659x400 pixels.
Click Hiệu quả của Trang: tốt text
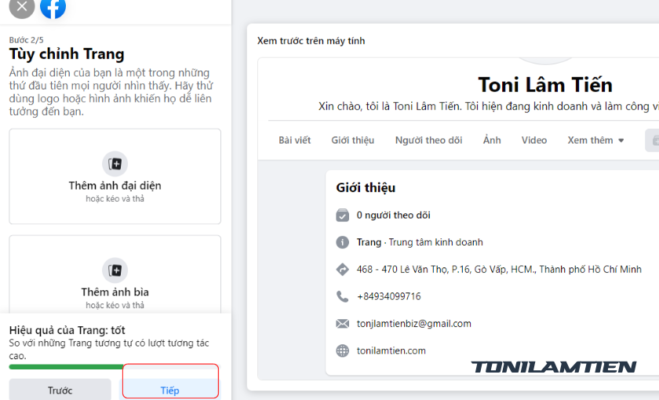(x=67, y=330)
